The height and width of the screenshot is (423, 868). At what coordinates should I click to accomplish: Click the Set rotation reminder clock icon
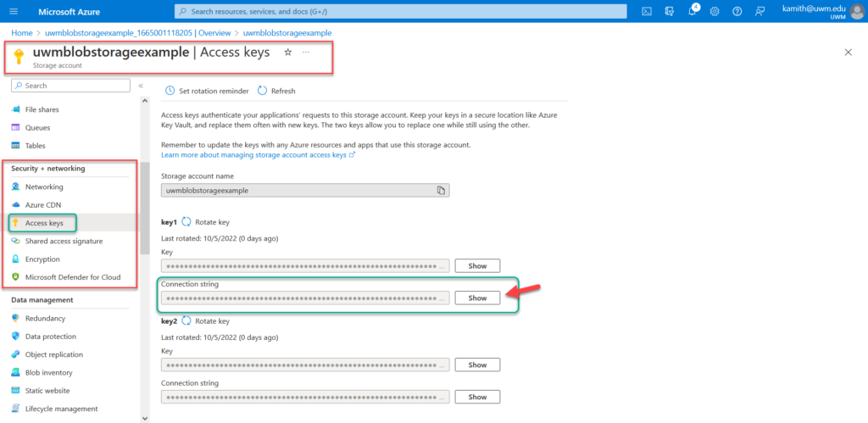click(x=170, y=91)
